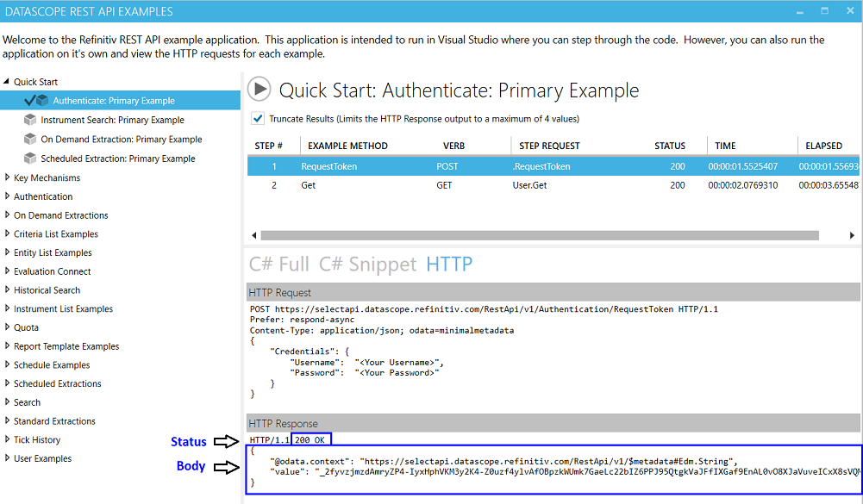Expand Entity List Examples node
The height and width of the screenshot is (504, 863).
pyautogui.click(x=7, y=252)
